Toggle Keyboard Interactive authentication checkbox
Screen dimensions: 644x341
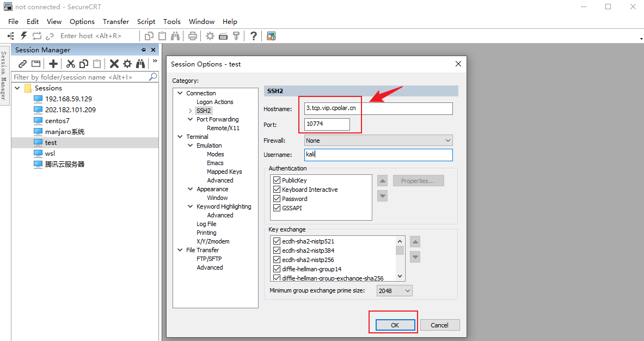pos(277,190)
